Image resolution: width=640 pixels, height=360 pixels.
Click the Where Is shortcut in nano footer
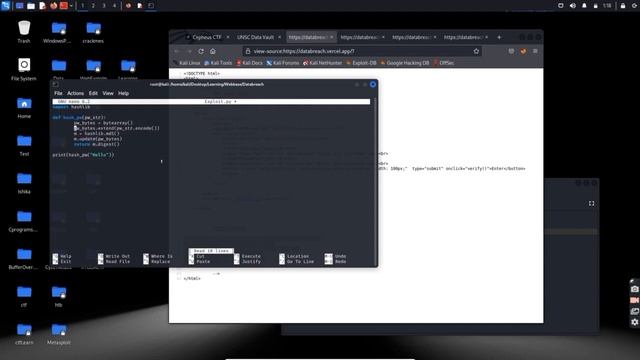(158, 256)
